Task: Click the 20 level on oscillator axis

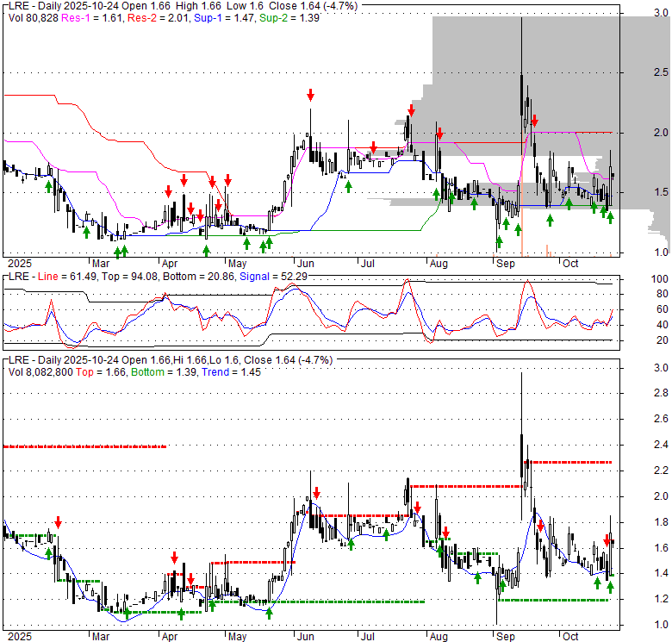Action: tap(663, 340)
